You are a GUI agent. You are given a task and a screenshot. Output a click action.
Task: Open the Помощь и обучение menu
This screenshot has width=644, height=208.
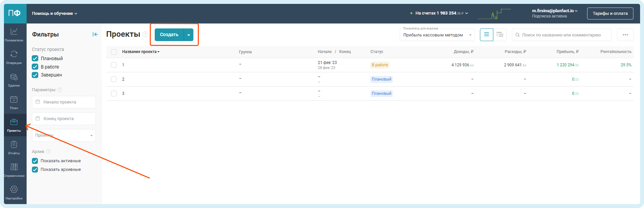54,14
